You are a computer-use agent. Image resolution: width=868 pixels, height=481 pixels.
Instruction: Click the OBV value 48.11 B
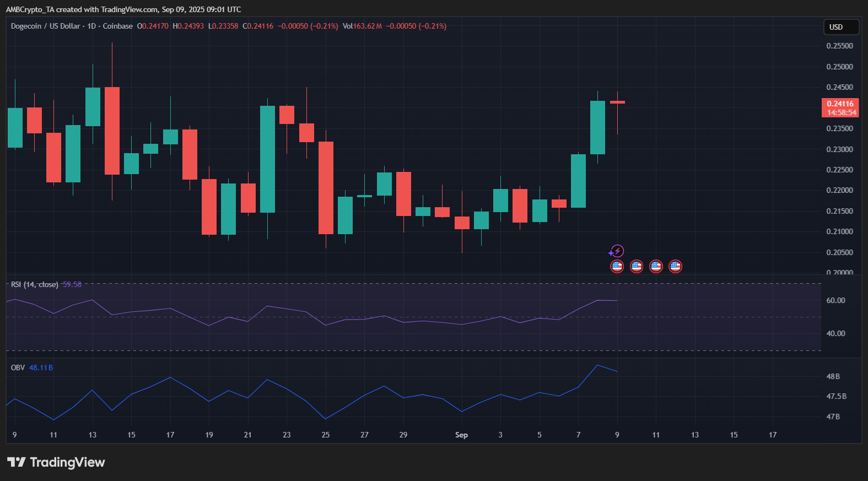[x=41, y=367]
